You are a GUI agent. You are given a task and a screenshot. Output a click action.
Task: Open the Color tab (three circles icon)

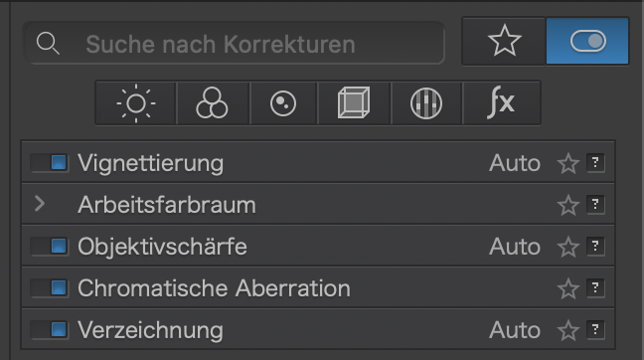[212, 103]
